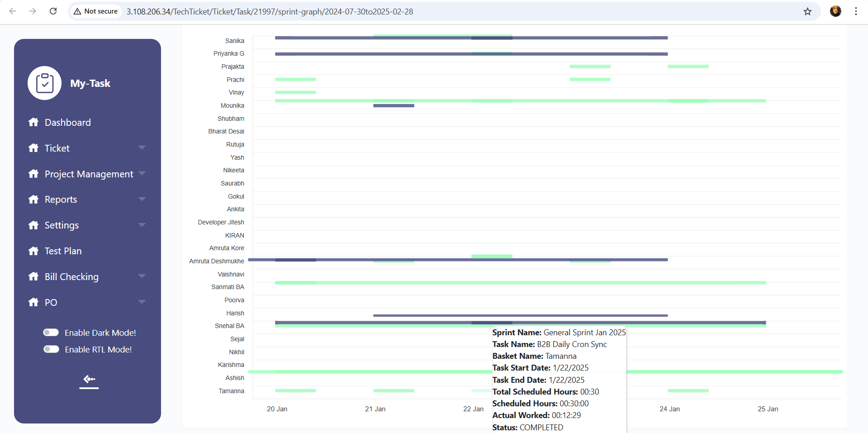The image size is (868, 433).
Task: Click the My-Task clipboard logo icon
Action: point(45,83)
